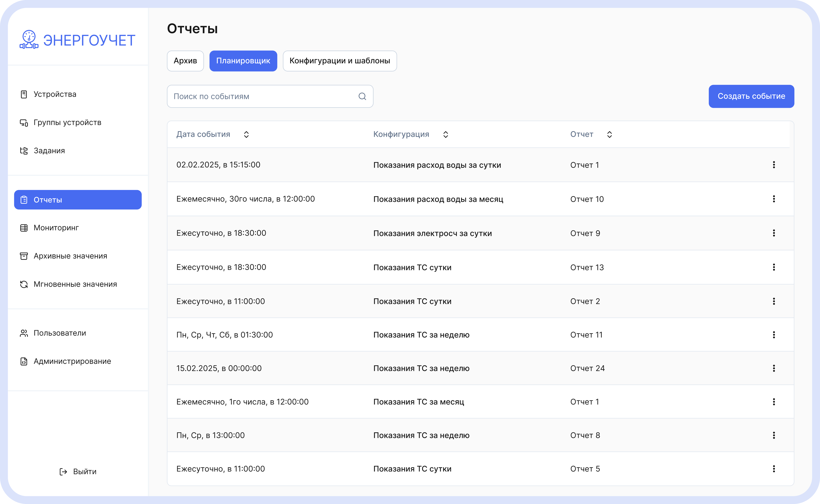Open three-dot menu for Отчет 13 row
Screen dimensions: 820x504
(x=774, y=267)
